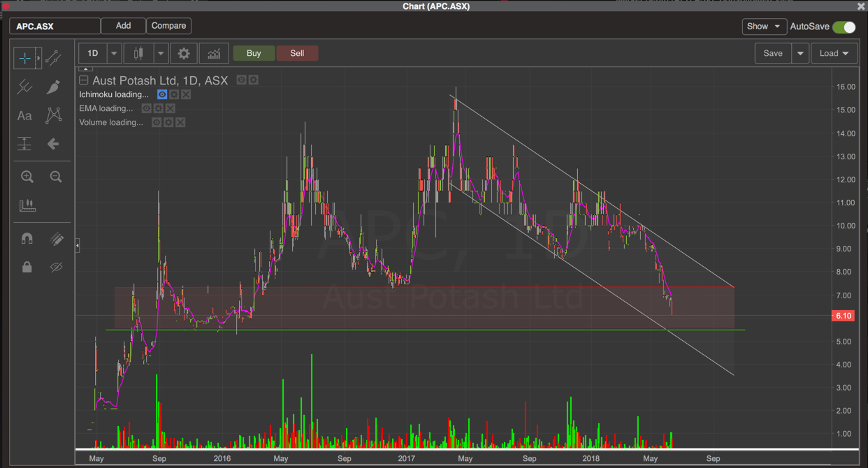
Task: Select the pitchfork drawing tool
Action: pos(25,87)
